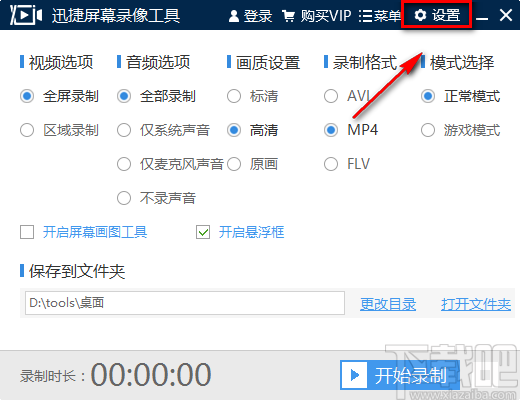
Task: Click 打开文件夹 link
Action: [x=476, y=304]
